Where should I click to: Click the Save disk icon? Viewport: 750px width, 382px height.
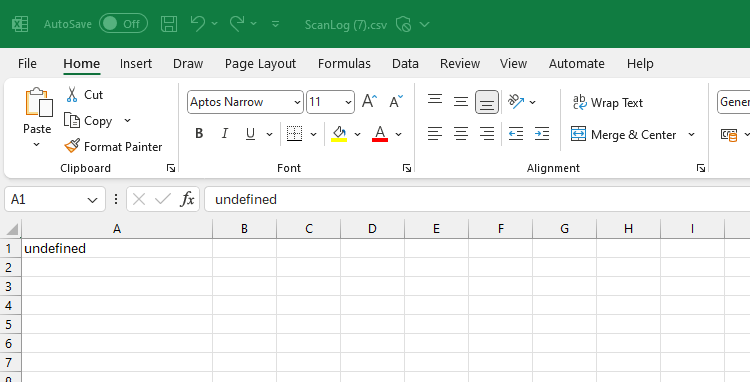pos(169,24)
